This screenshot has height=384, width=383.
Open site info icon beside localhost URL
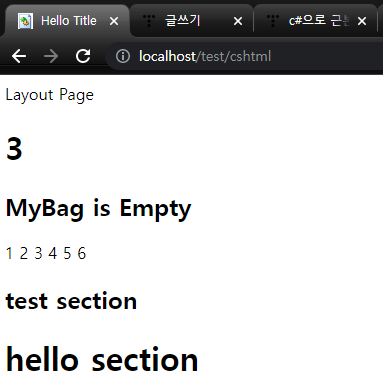click(123, 56)
